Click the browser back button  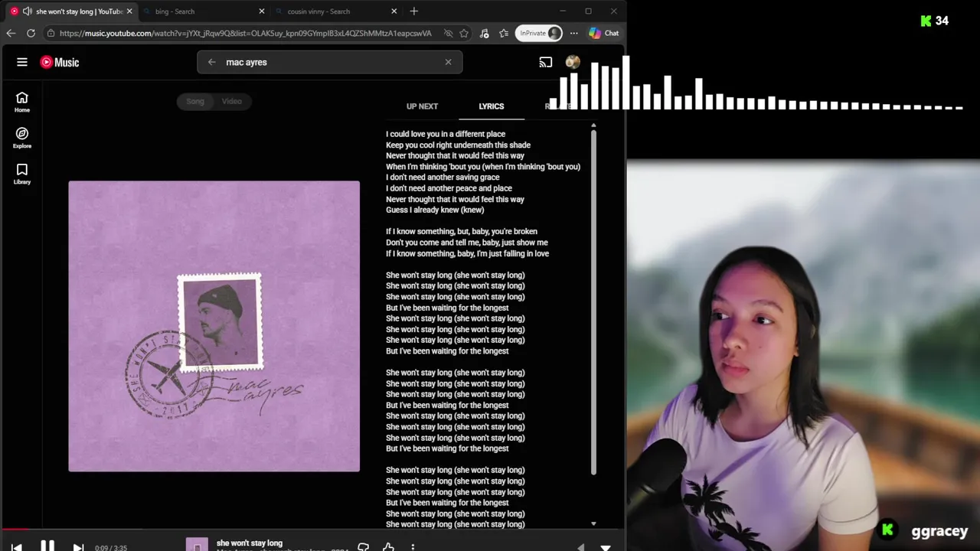pos(11,33)
